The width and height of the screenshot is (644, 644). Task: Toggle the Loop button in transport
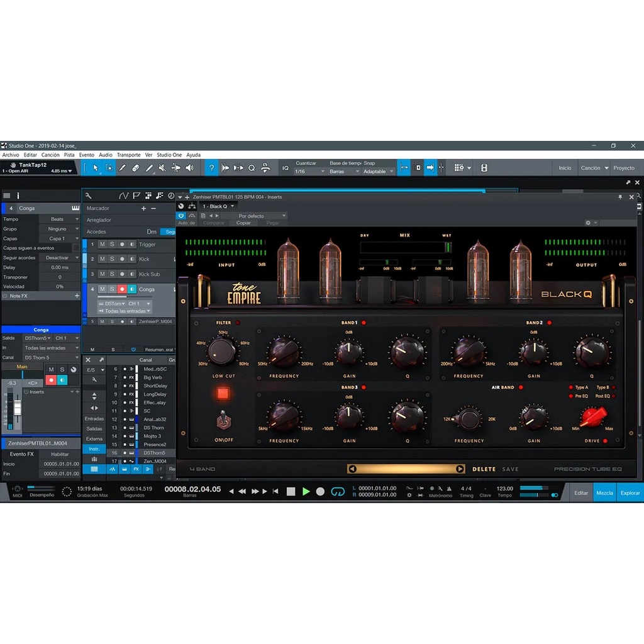pos(338,491)
